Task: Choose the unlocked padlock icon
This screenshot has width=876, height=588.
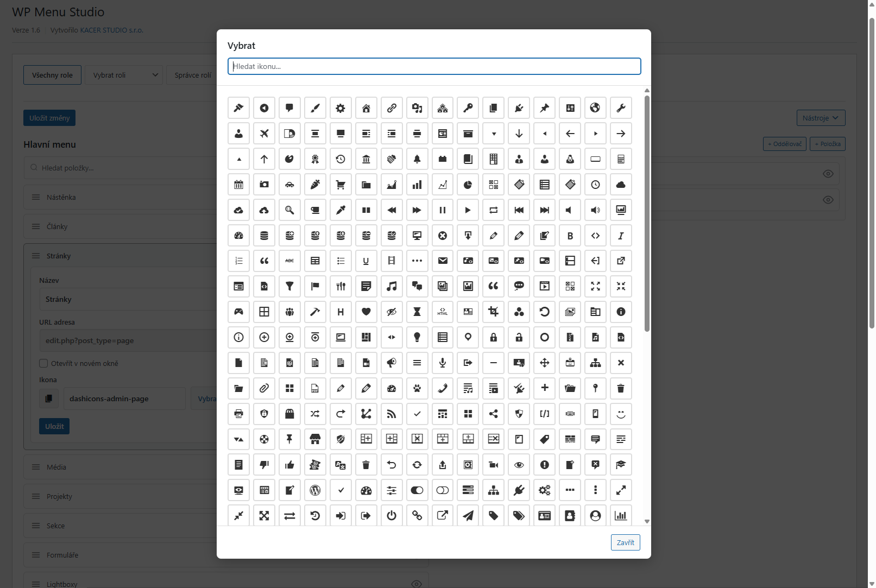Action: [x=519, y=337]
